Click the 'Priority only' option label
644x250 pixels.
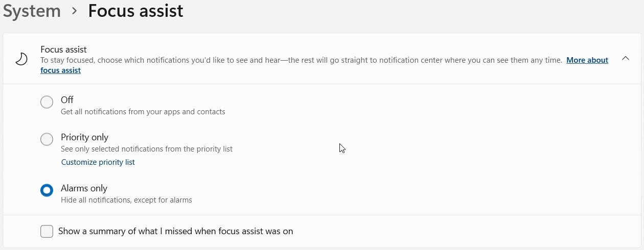[x=84, y=137]
